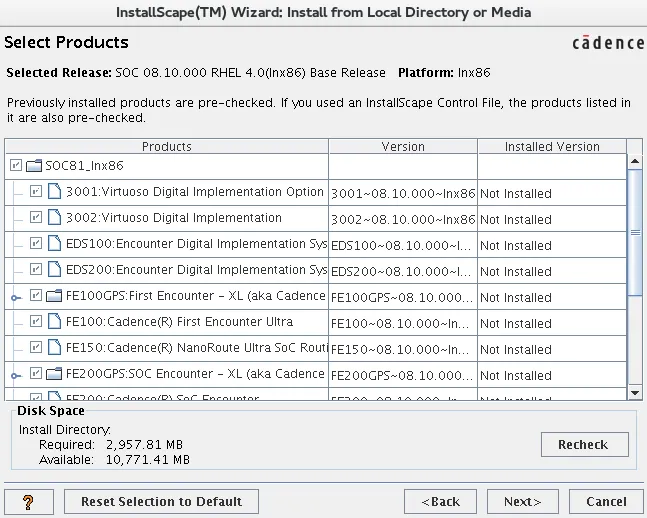The width and height of the screenshot is (647, 518).
Task: Click the product list scrollbar down arrow
Action: [634, 393]
